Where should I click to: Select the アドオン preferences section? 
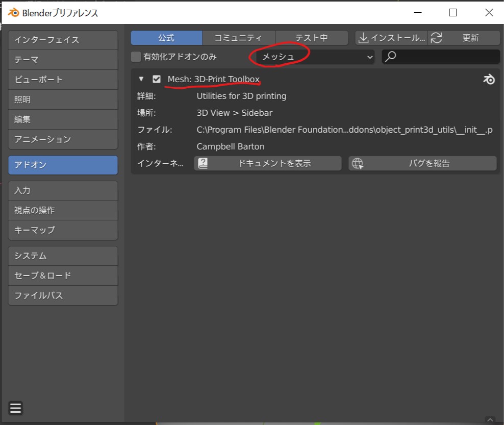tap(63, 165)
